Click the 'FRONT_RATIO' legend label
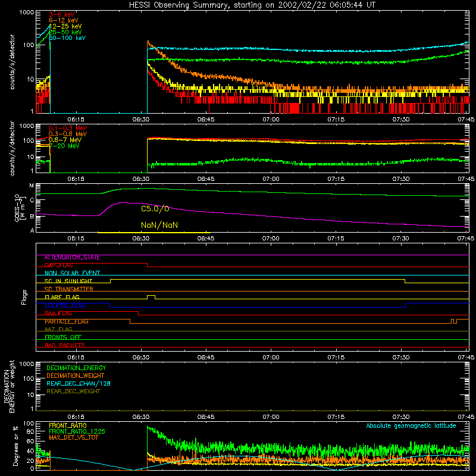This screenshot has height=476, width=476. point(68,425)
